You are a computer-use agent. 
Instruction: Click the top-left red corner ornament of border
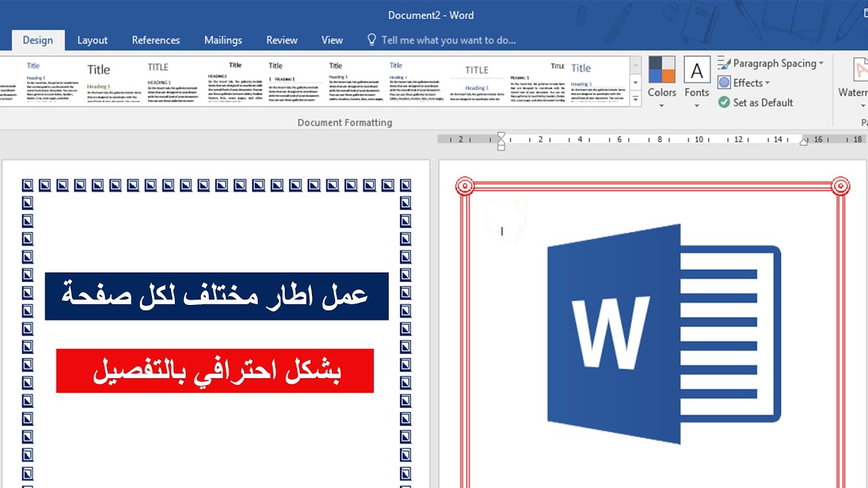[465, 186]
